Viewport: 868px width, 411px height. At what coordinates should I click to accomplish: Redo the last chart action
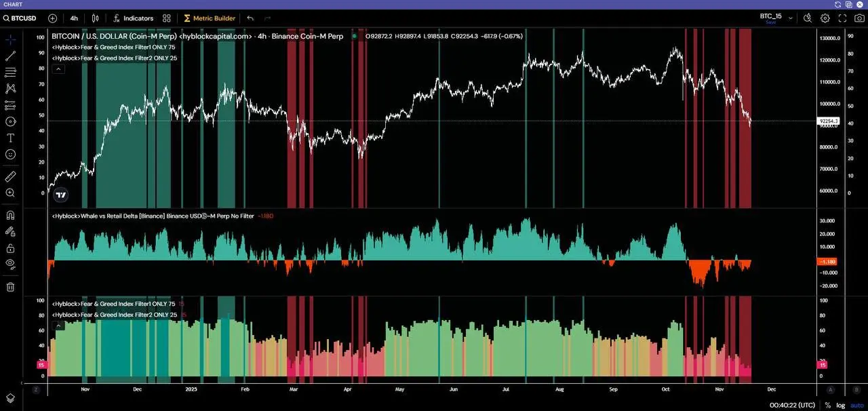click(267, 18)
